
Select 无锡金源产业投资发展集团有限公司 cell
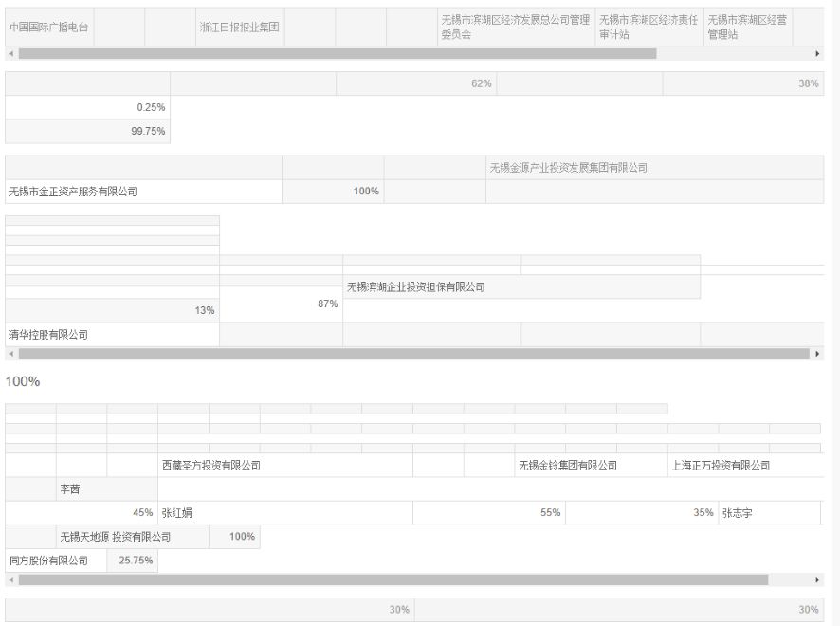(654, 168)
